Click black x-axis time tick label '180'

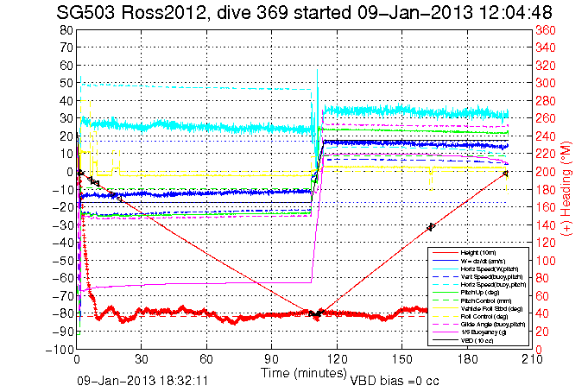tap(467, 359)
